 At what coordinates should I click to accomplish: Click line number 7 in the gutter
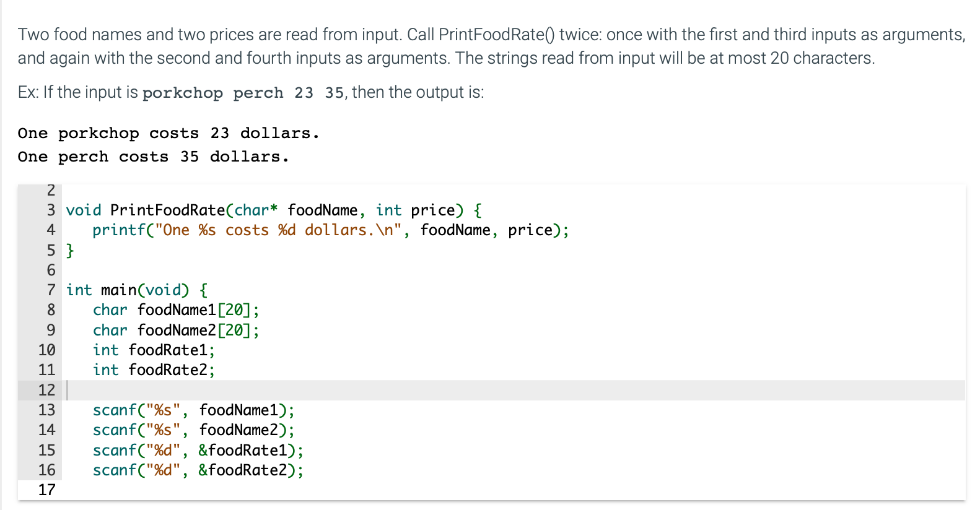[51, 290]
